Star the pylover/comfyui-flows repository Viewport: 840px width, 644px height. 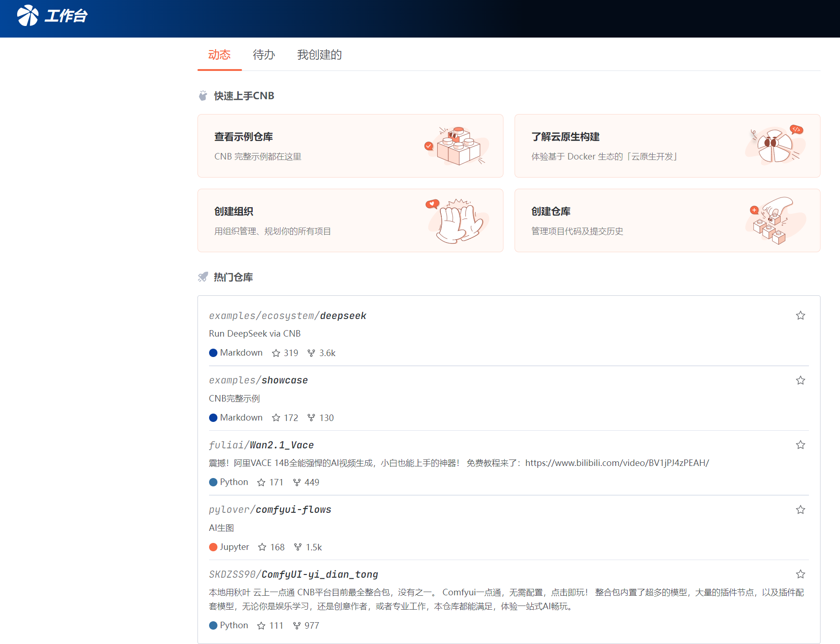click(800, 510)
